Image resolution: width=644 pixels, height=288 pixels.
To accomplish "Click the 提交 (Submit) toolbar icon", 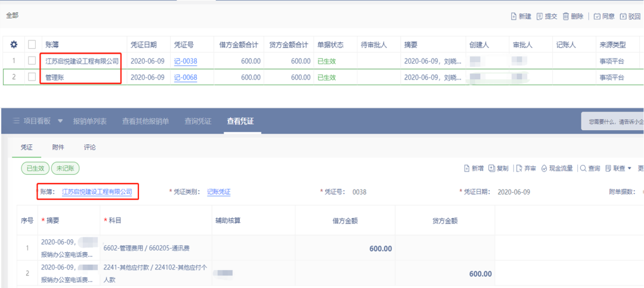I will point(539,17).
